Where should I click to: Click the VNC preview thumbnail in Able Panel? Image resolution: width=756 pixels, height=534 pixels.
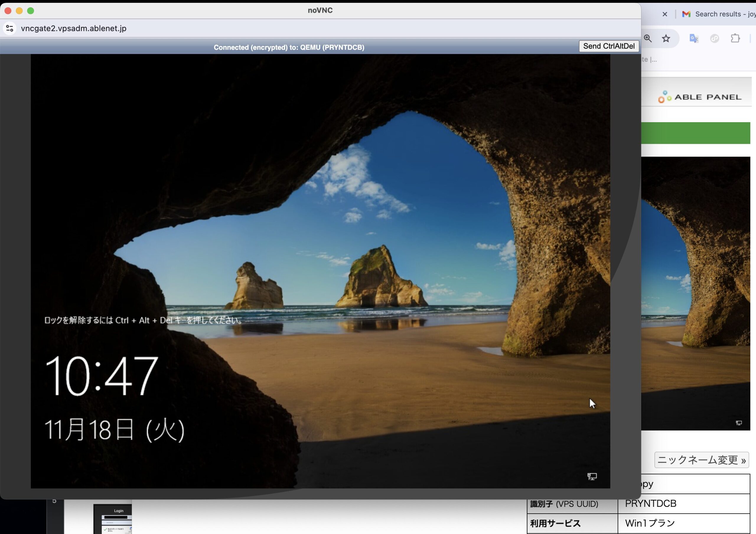[695, 293]
